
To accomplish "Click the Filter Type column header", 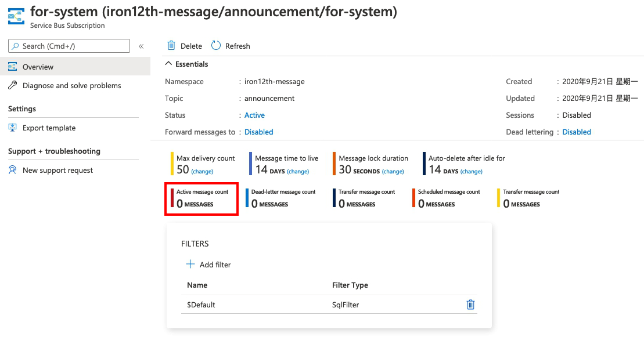I will 350,285.
